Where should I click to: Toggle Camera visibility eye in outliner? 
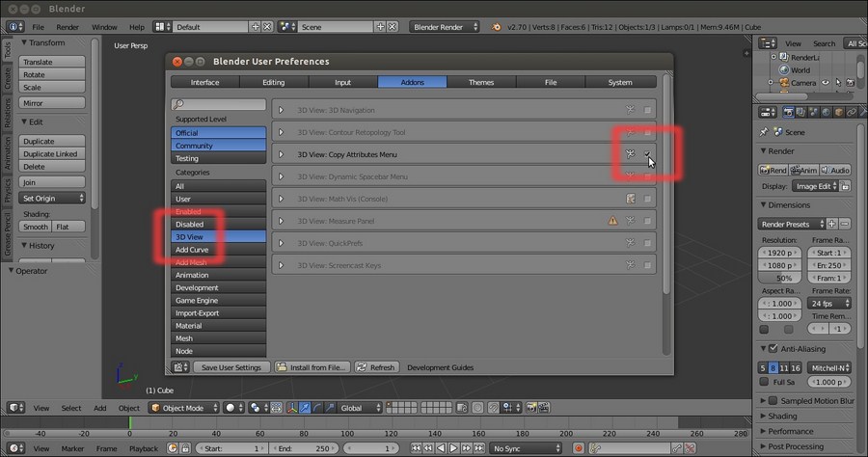[x=826, y=83]
